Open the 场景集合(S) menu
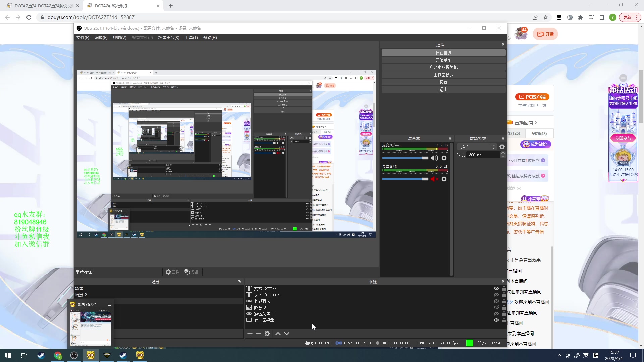 tap(169, 38)
